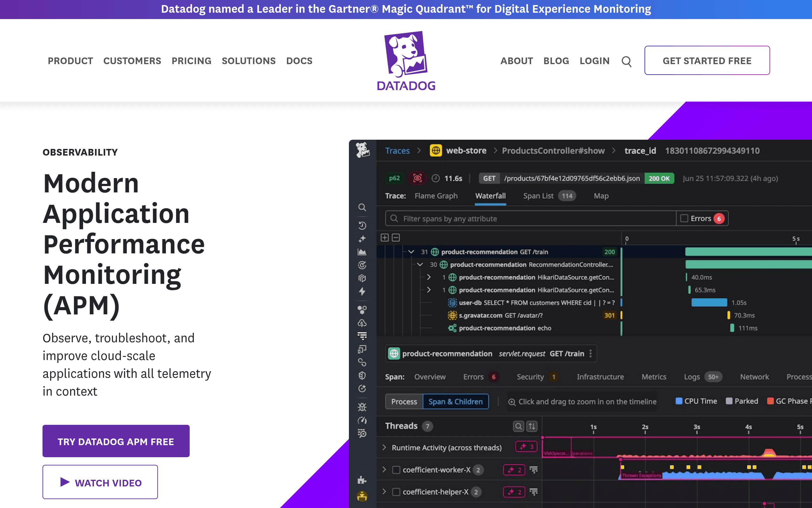Viewport: 812px width, 508px height.
Task: Click the collapse all minus box icon
Action: pyautogui.click(x=396, y=237)
